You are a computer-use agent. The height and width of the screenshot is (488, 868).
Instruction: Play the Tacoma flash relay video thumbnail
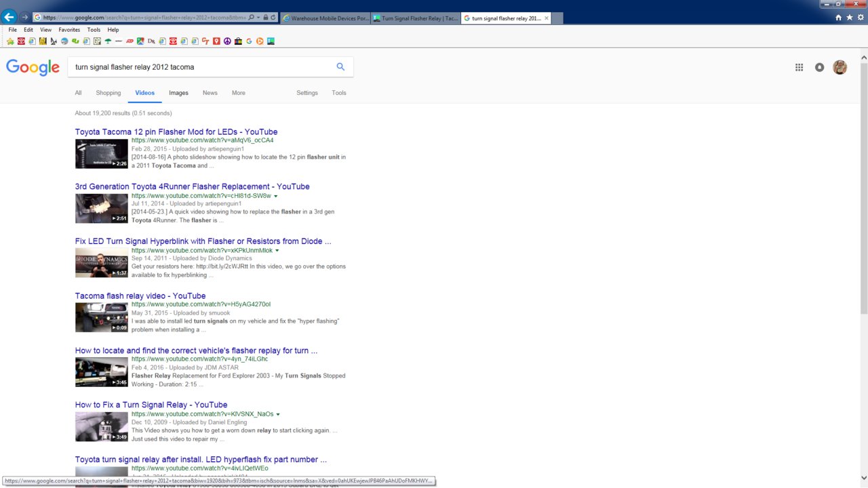coord(102,318)
